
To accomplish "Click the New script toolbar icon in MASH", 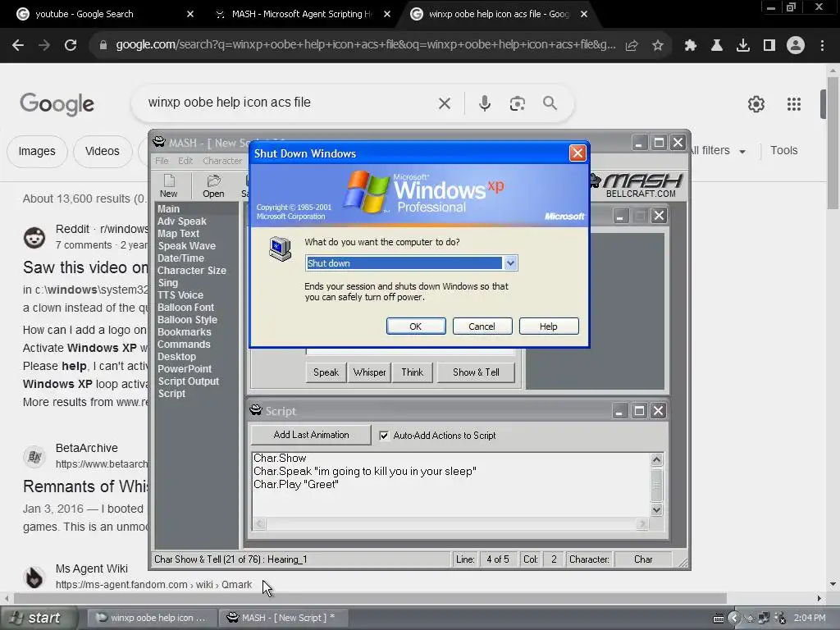I will coord(168,186).
